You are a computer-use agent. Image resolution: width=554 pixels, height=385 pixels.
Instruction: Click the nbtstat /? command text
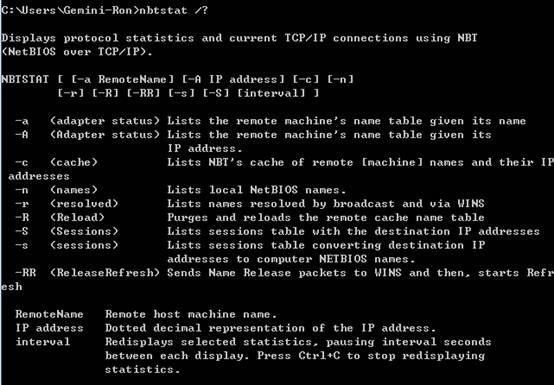point(173,10)
